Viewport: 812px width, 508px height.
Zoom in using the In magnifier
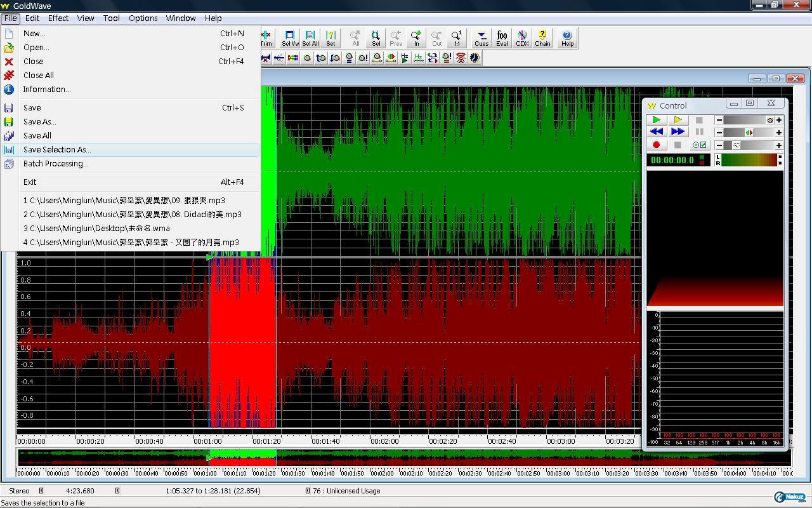coord(416,38)
